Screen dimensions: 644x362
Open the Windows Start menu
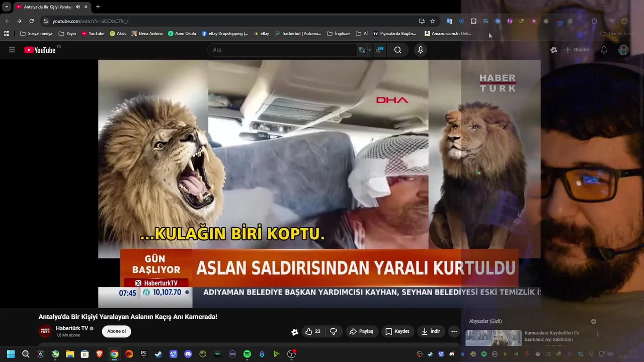[11, 354]
